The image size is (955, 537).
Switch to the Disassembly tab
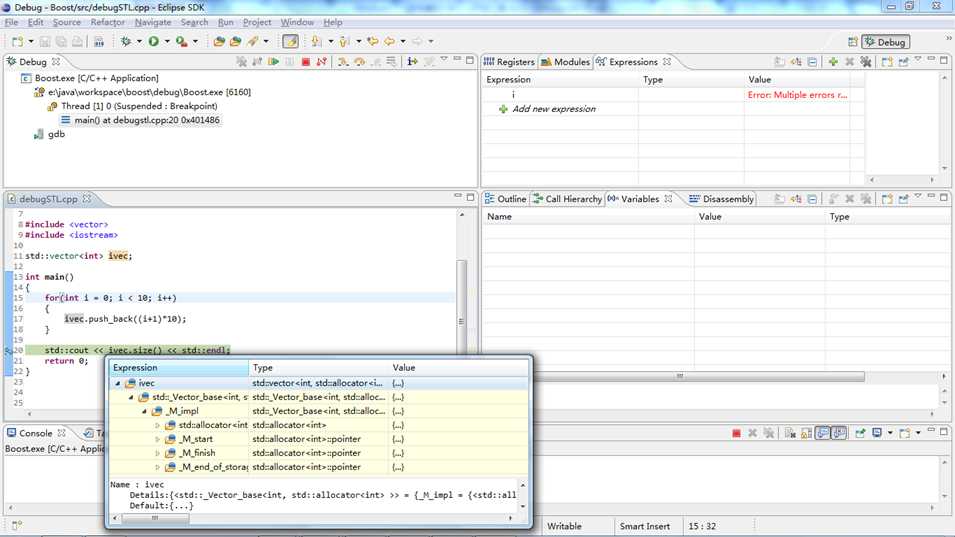click(x=721, y=199)
